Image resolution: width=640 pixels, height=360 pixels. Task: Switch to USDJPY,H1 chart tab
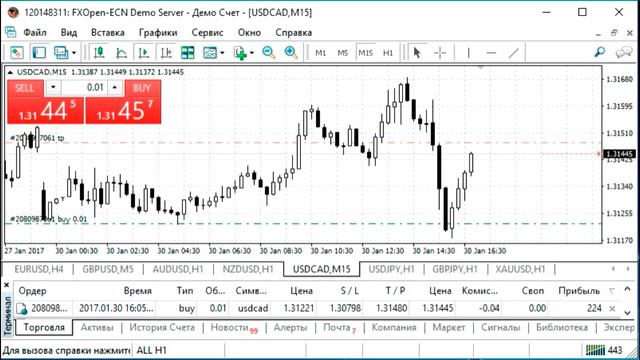pos(391,269)
